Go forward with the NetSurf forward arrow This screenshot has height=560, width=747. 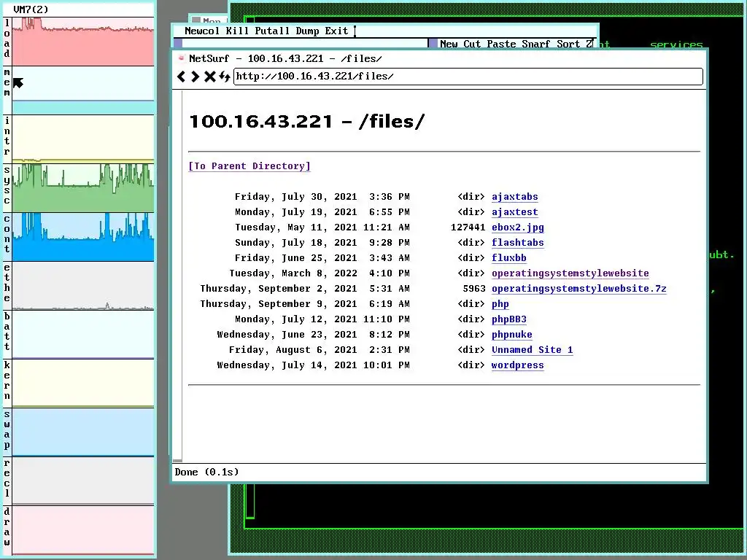pyautogui.click(x=195, y=76)
